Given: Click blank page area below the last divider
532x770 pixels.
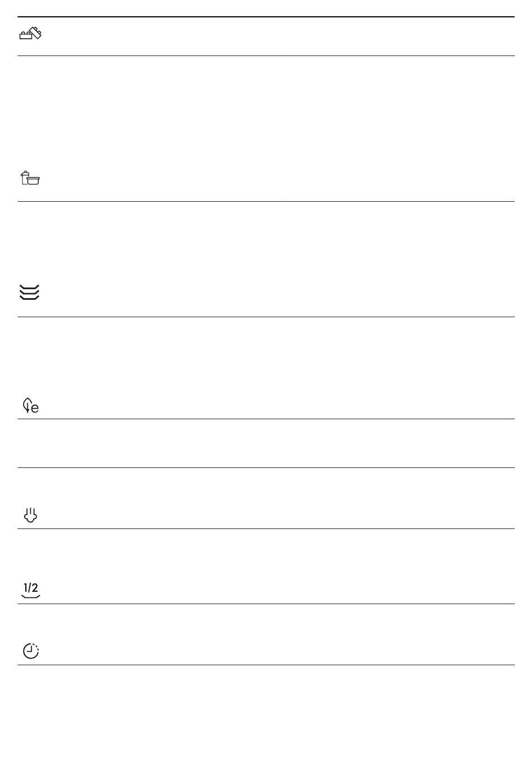Looking at the screenshot, I should pos(266,717).
